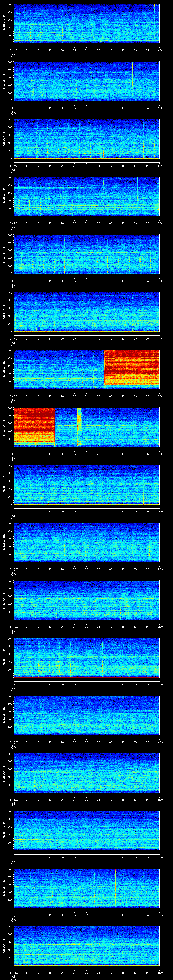Open the spectrogram panel starting at 15:12:00
This screenshot has width=173, height=980.
[x=86, y=658]
